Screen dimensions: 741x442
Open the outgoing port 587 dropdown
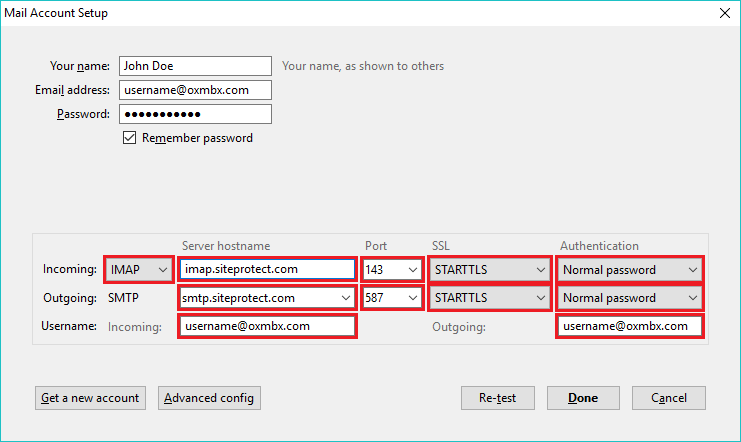(392, 297)
